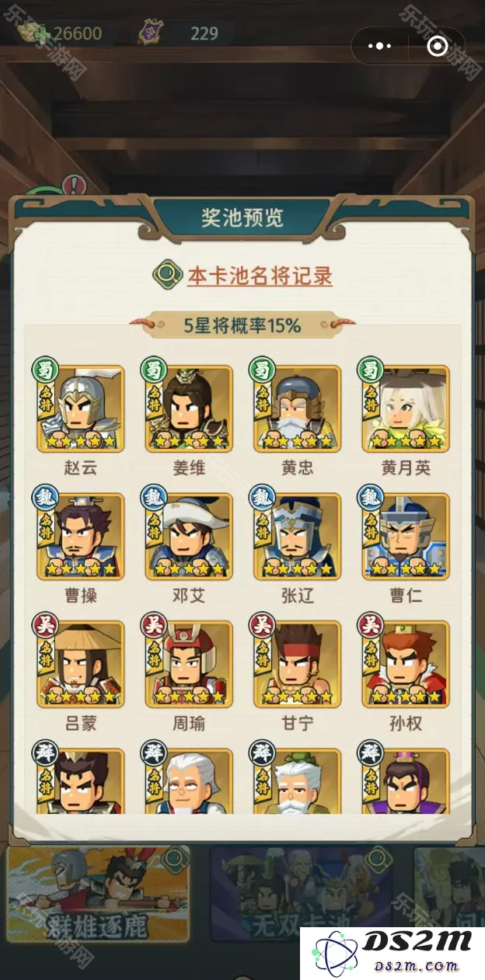
Task: Open the mini-program three-dots menu
Action: tap(379, 47)
